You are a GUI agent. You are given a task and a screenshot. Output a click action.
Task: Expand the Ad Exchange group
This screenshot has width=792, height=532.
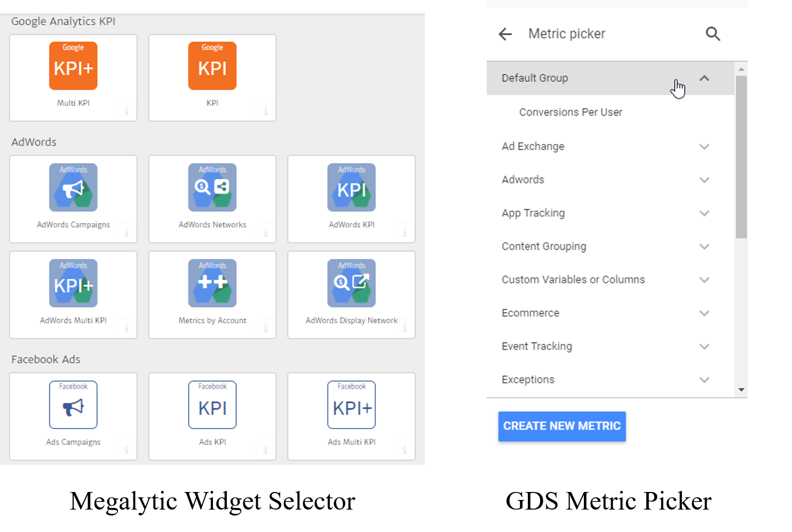point(704,147)
